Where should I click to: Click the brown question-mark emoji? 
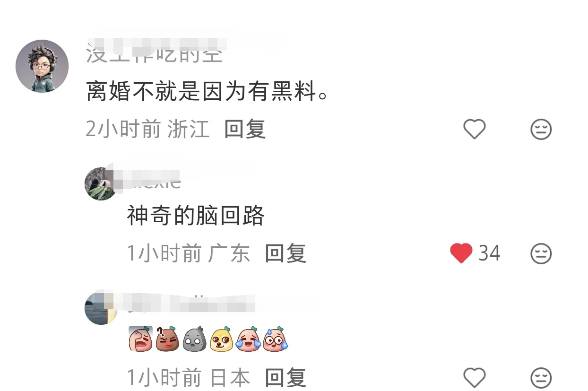pyautogui.click(x=167, y=339)
